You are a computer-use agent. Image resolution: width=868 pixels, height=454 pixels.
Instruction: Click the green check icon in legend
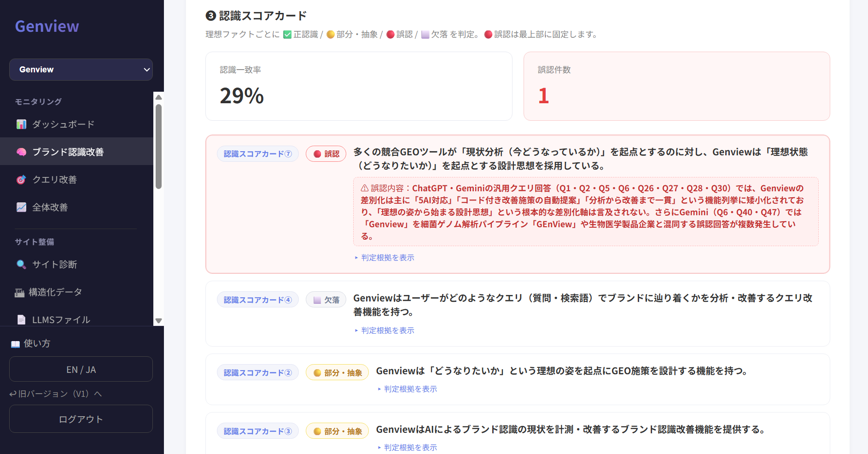pyautogui.click(x=287, y=35)
